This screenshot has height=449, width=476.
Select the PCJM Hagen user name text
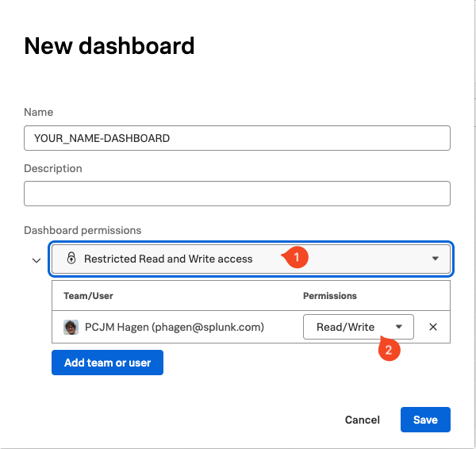175,327
